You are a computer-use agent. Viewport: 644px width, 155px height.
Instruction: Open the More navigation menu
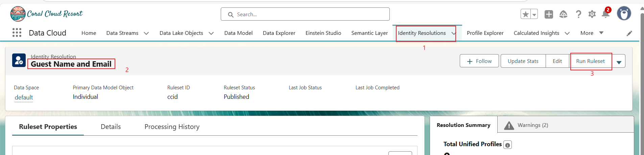(x=592, y=33)
